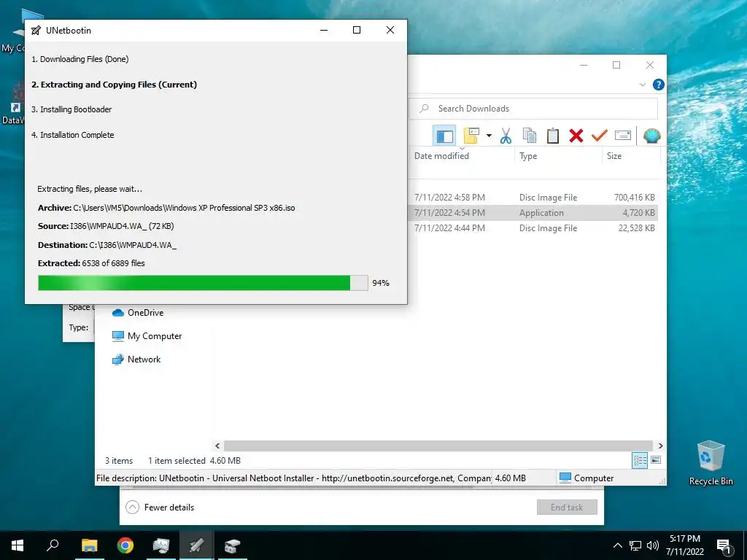The image size is (747, 560).
Task: Select the 22,528 KB Disc Image File row
Action: pyautogui.click(x=533, y=227)
